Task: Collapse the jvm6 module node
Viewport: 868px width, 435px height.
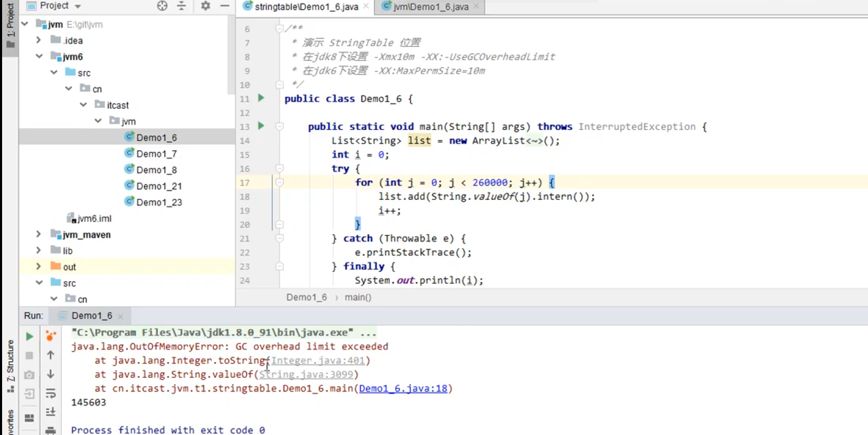Action: click(39, 56)
